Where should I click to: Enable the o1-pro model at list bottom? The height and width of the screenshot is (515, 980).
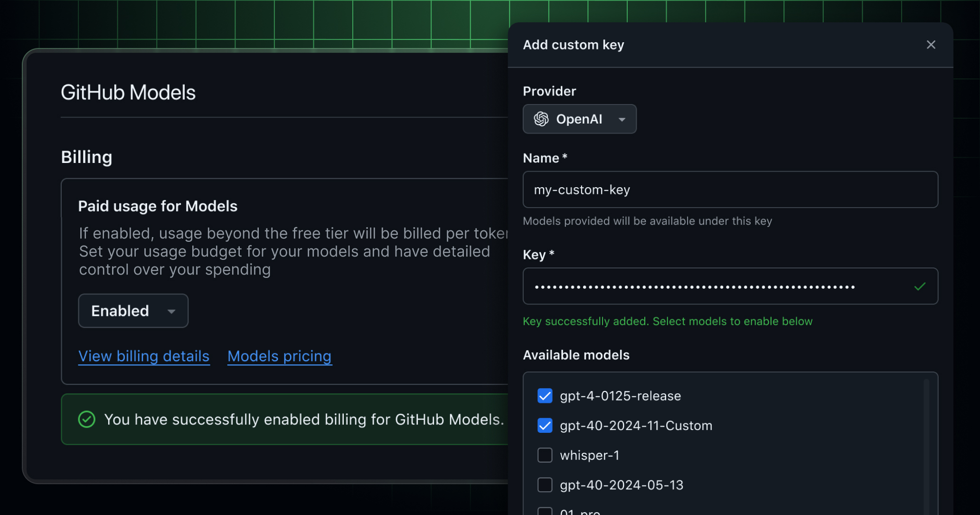545,511
